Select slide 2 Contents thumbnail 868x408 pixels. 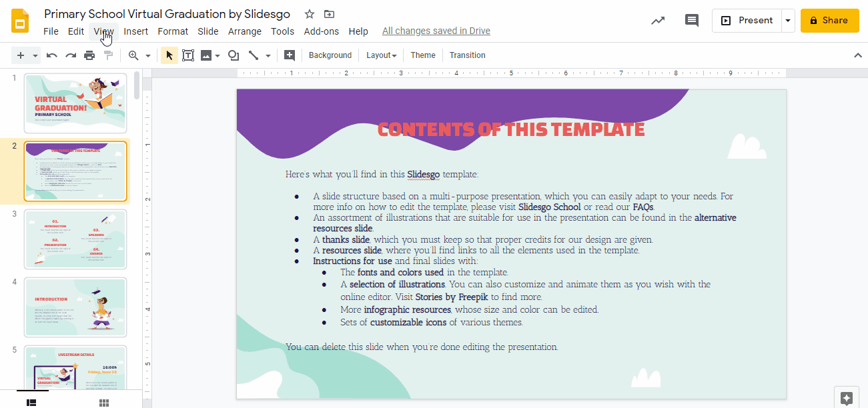point(75,171)
